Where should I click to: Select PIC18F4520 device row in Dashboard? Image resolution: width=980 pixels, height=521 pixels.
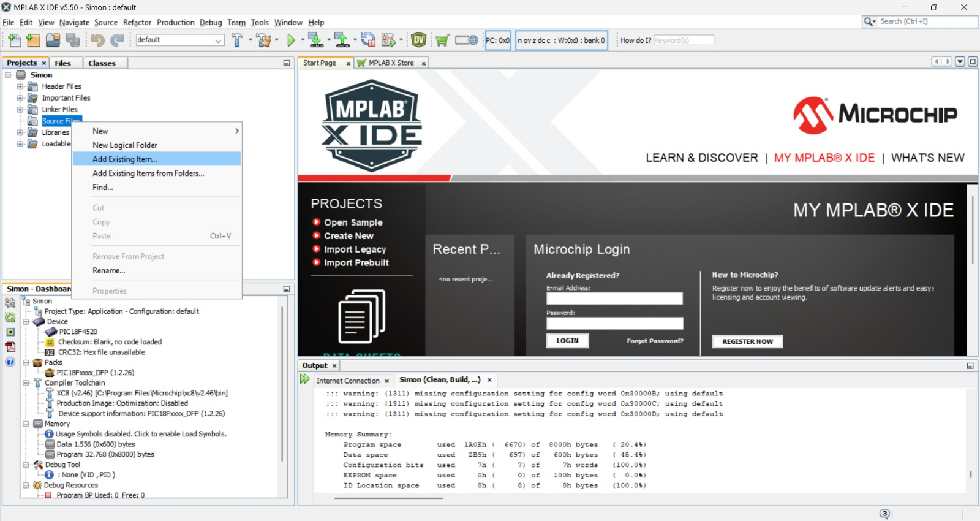point(78,332)
